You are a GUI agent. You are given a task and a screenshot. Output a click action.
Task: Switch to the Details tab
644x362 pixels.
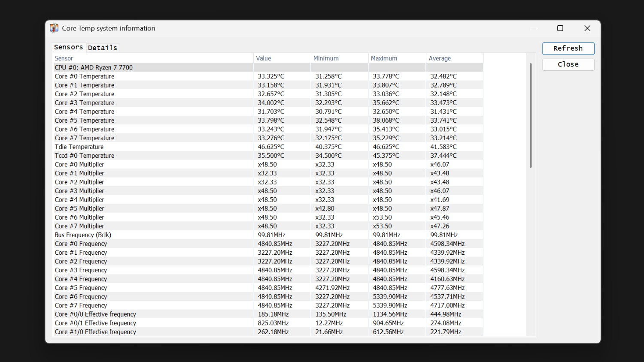pyautogui.click(x=103, y=48)
